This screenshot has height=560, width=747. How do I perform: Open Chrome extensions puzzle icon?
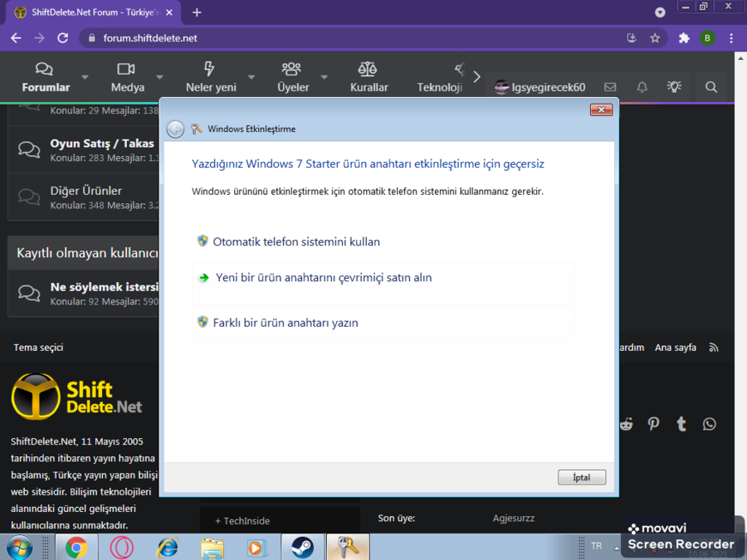coord(684,38)
